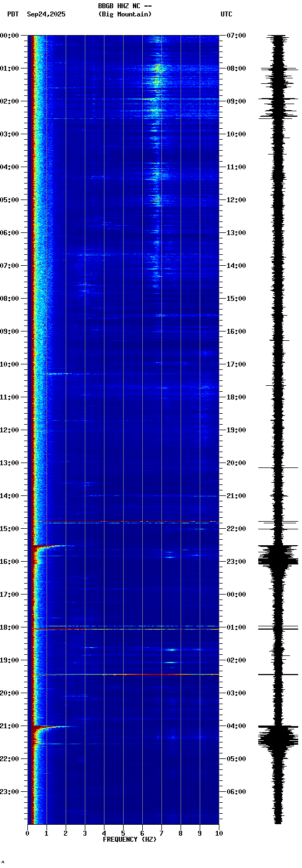Viewport: 302px width, 868px height.
Task: Click the 23:00 PDT time label
Action: tap(9, 792)
